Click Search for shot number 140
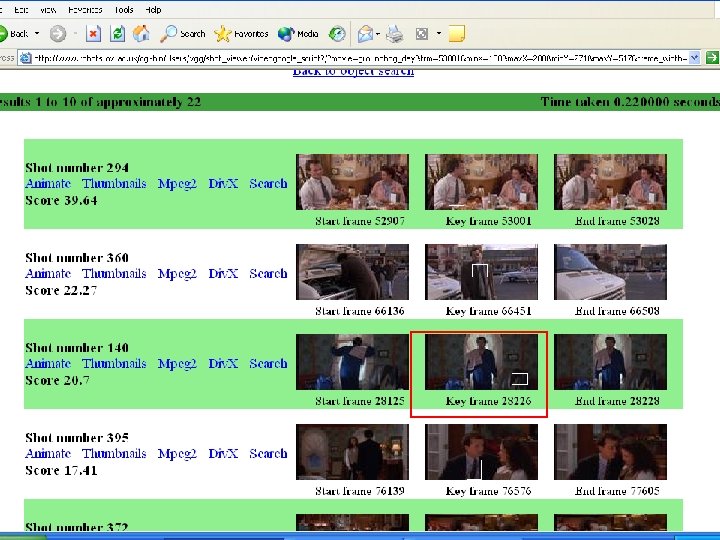Screen dimensions: 720x540 [x=268, y=364]
